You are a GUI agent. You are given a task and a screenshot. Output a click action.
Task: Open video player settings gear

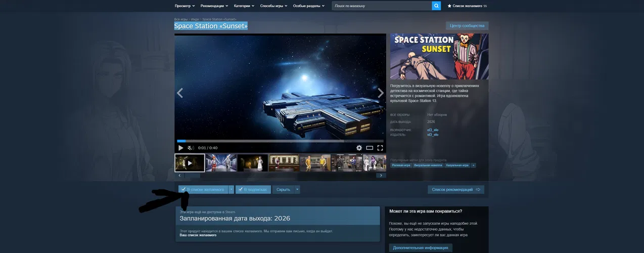359,148
